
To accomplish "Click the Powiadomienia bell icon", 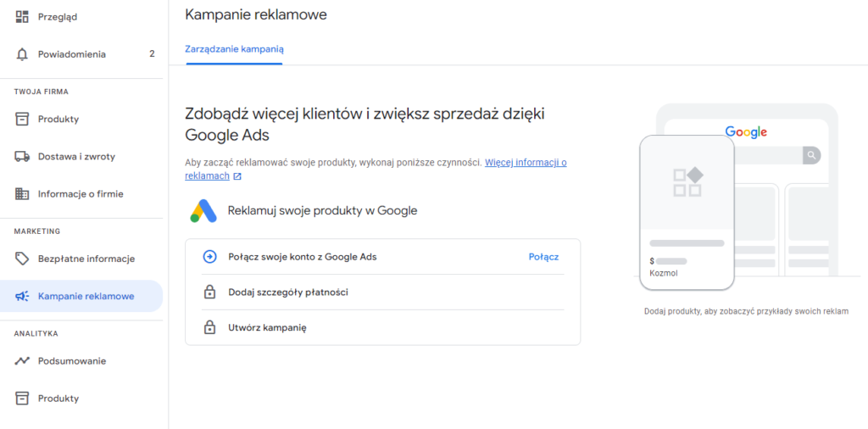I will tap(22, 54).
